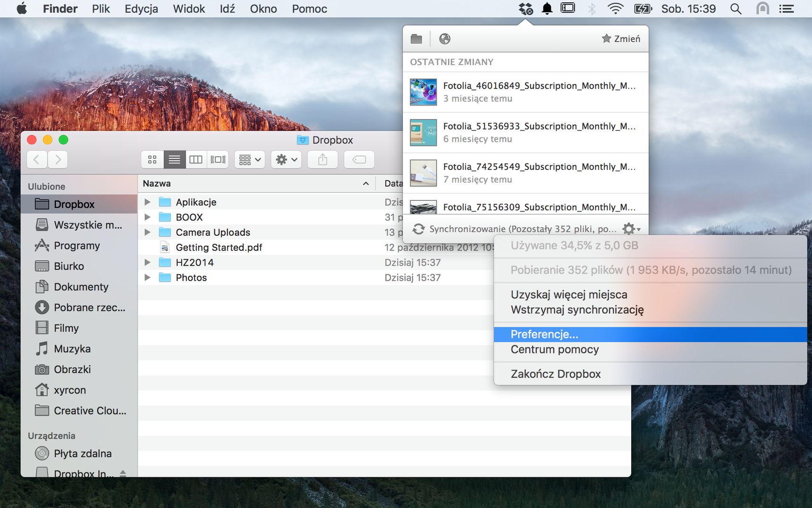Open Dropbox popup settings gear
The width and height of the screenshot is (812, 508).
pyautogui.click(x=631, y=229)
